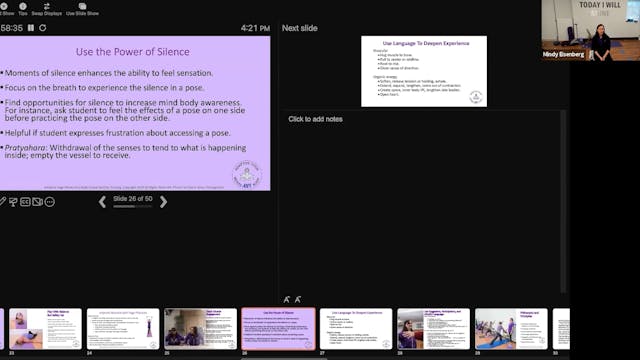
Task: Select slide 25 thumbnail in filmstrip
Action: (200, 329)
